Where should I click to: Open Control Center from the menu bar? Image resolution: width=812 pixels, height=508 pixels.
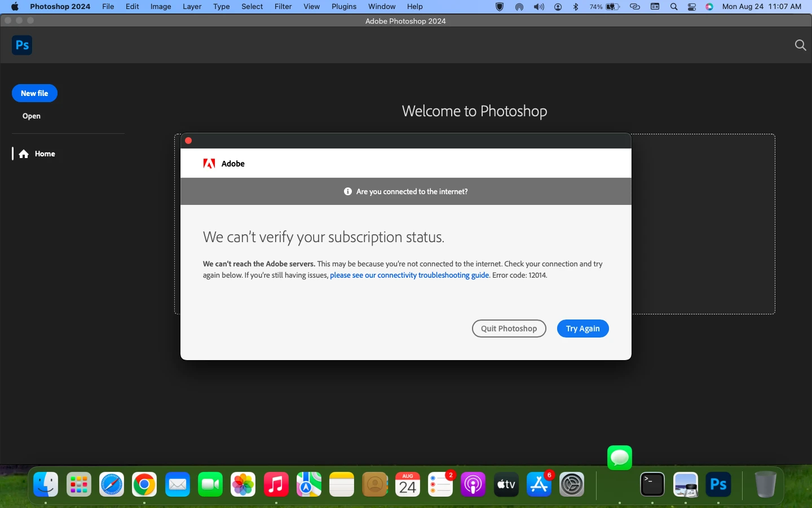click(692, 7)
